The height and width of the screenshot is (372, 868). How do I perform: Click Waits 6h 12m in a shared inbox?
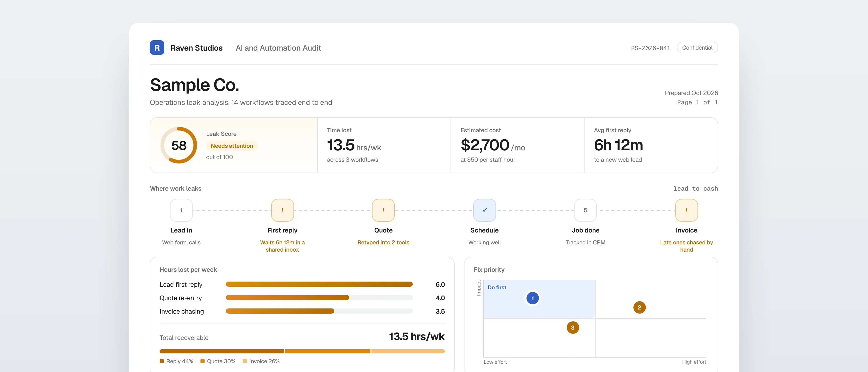[x=282, y=246]
